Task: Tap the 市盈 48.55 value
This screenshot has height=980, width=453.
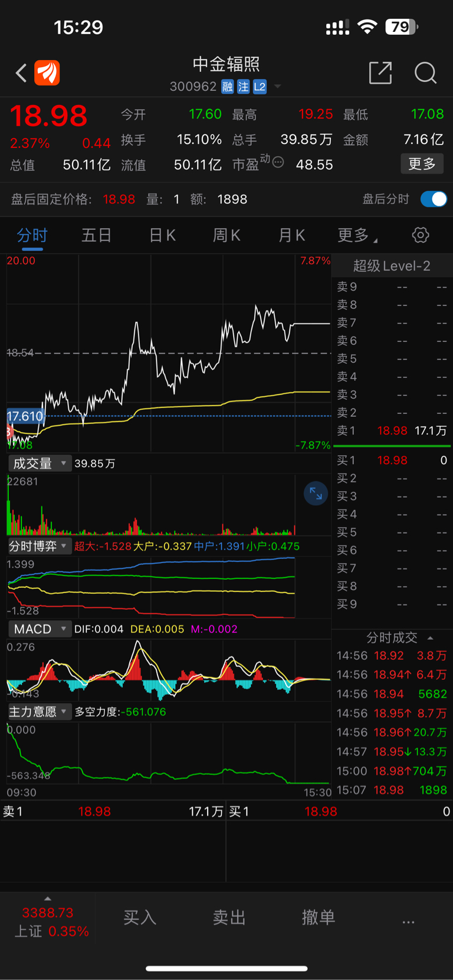Action: coord(314,165)
